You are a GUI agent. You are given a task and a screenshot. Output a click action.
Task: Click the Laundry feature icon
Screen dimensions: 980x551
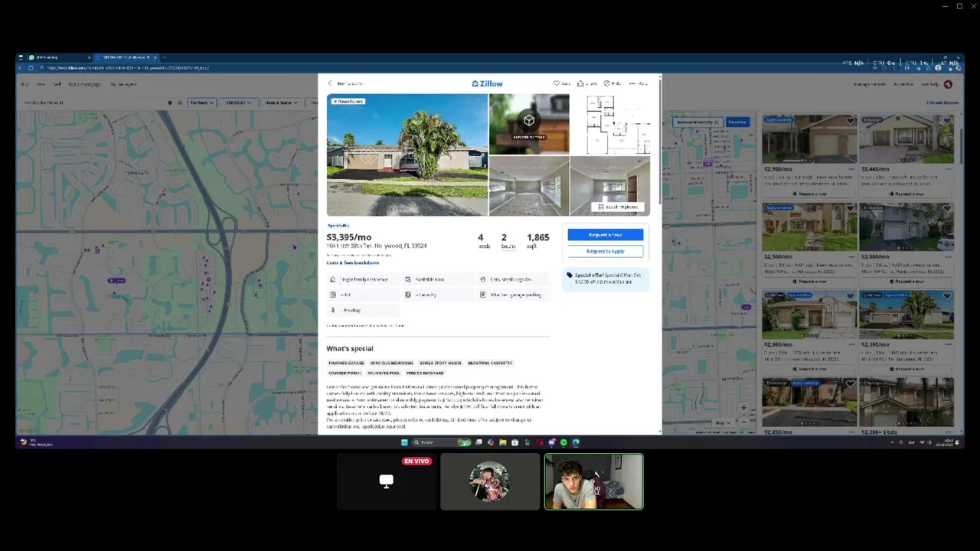click(408, 295)
